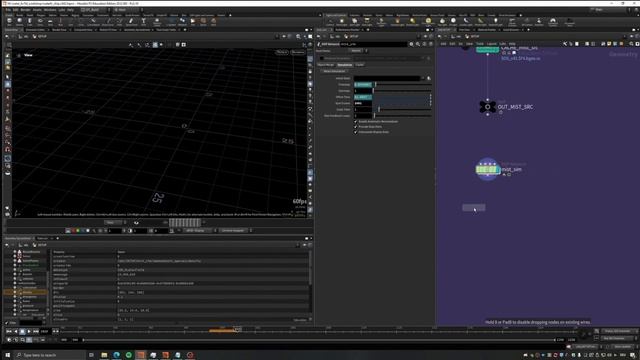Open Microsoft Edge from taskbar
This screenshot has width=640, height=360.
(x=116, y=355)
